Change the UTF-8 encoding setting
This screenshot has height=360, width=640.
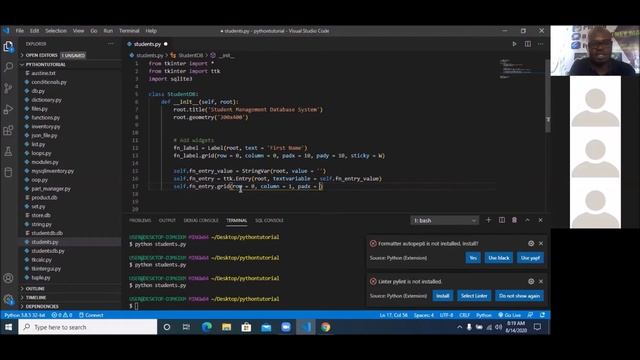pyautogui.click(x=447, y=315)
